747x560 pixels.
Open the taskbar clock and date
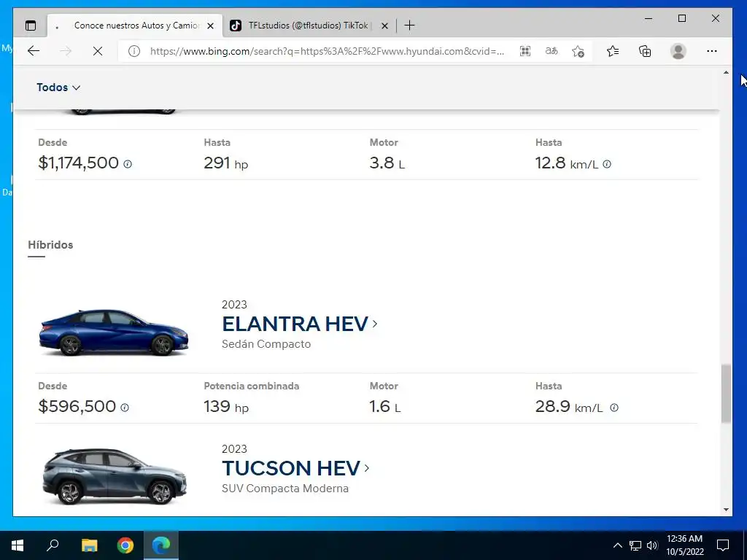point(684,545)
